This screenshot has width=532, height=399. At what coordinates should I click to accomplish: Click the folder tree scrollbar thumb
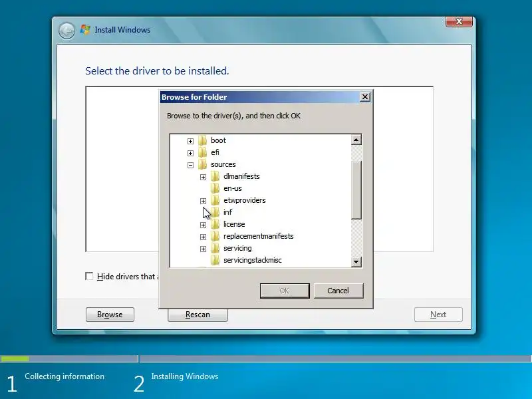coord(356,190)
